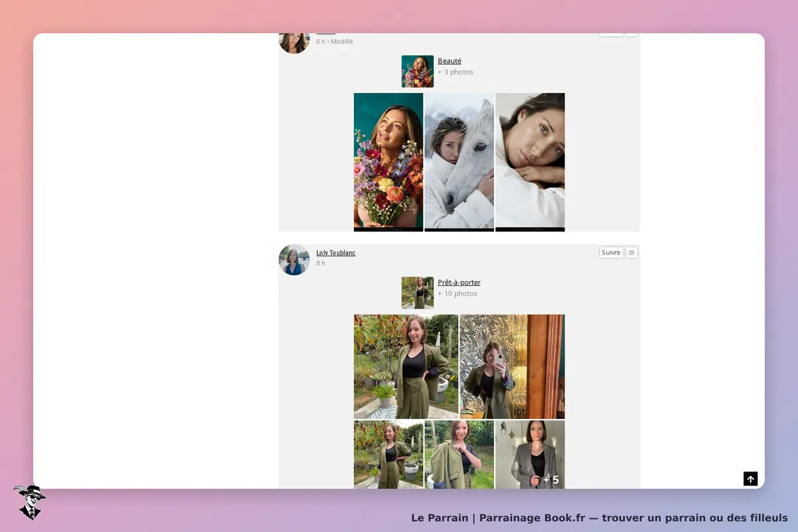Screen dimensions: 798x532
Task: Open large garden photo of green suit
Action: pos(406,366)
